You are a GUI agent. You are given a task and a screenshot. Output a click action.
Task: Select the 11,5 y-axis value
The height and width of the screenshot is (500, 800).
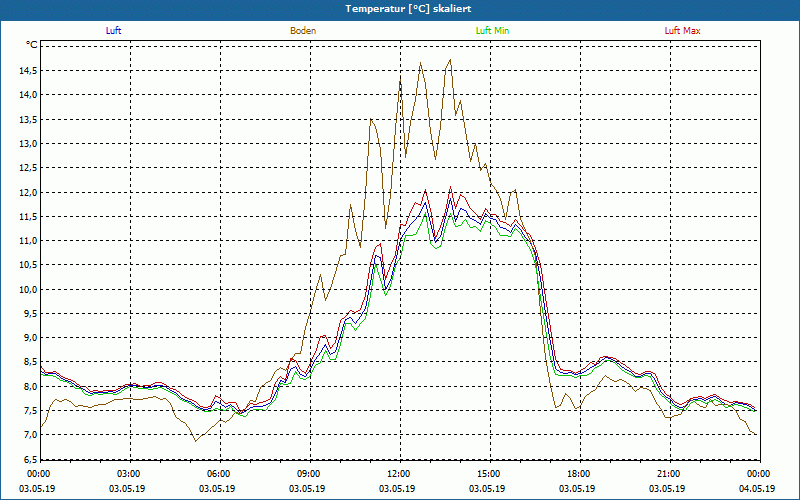pyautogui.click(x=28, y=216)
